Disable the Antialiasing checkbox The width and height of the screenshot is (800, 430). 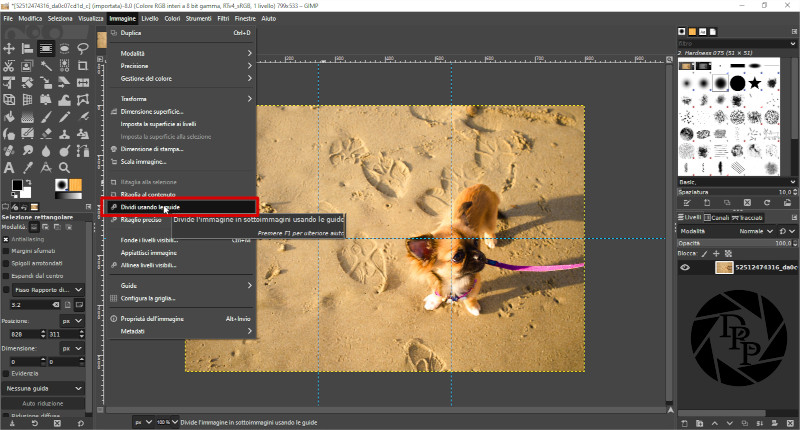tap(5, 239)
